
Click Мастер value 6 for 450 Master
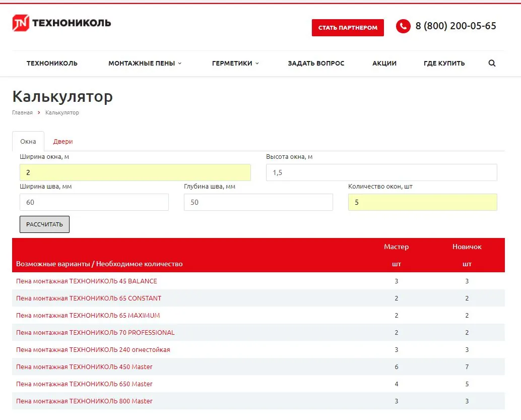click(x=397, y=367)
